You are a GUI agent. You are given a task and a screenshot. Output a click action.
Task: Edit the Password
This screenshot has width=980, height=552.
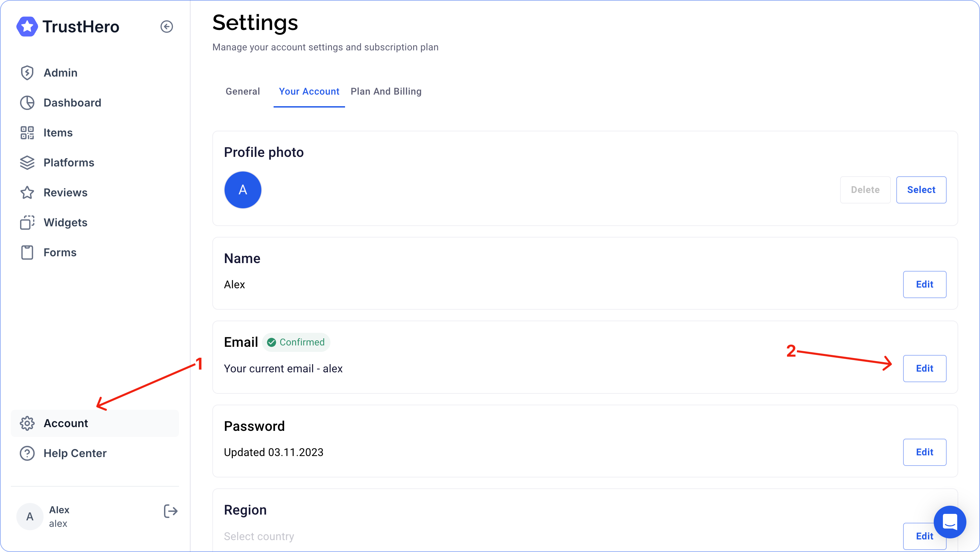(x=925, y=452)
